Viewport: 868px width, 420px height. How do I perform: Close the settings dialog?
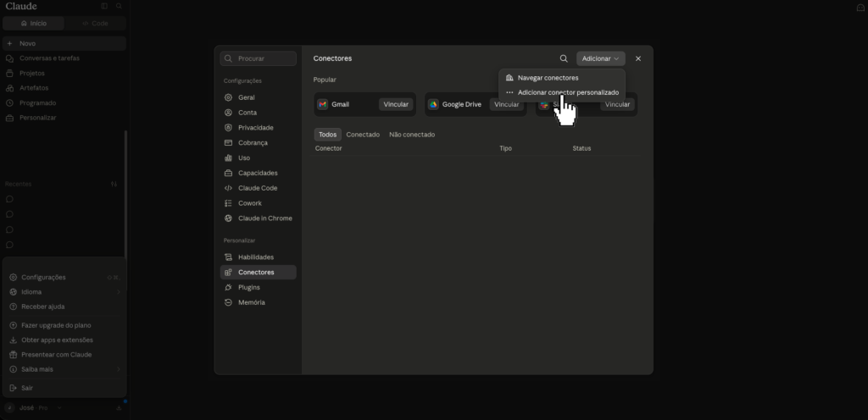pyautogui.click(x=638, y=58)
